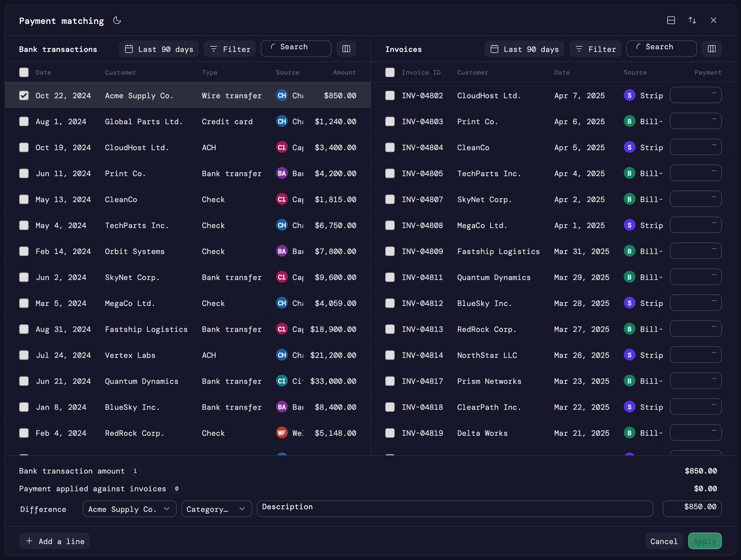Image resolution: width=741 pixels, height=560 pixels.
Task: Click Capital One icon on SkyNet Corp. transaction
Action: (x=282, y=277)
